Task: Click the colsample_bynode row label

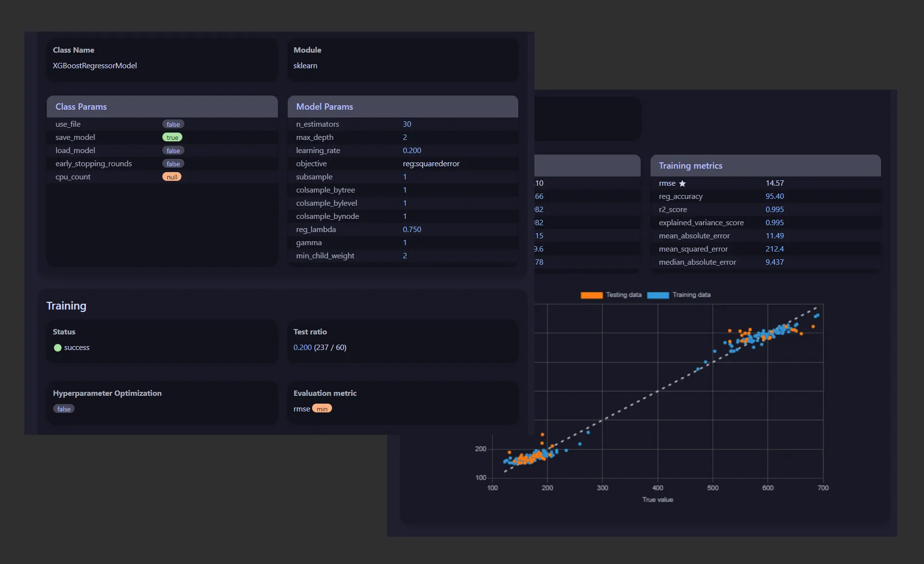Action: pos(327,216)
